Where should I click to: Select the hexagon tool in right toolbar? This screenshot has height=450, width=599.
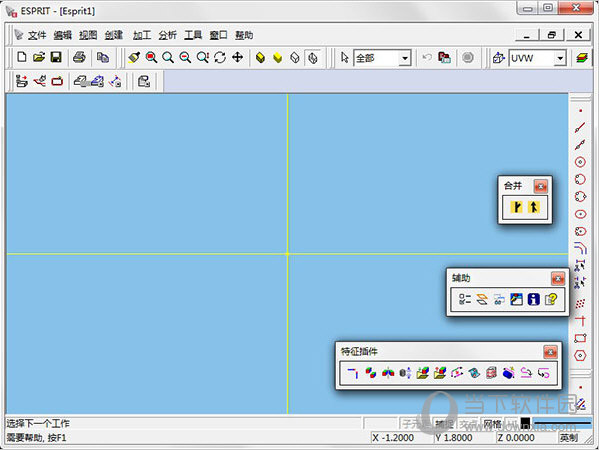click(580, 356)
